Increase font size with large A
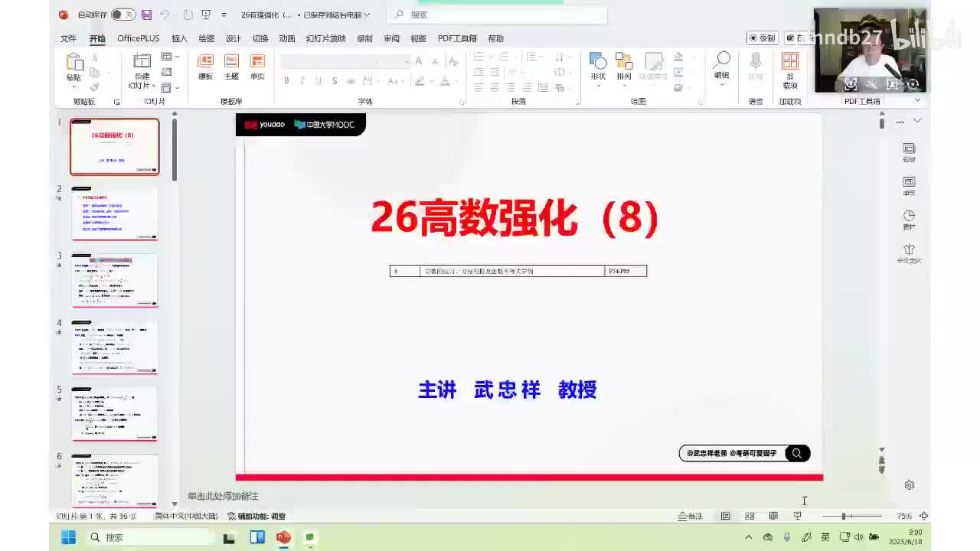The image size is (980, 551). click(x=418, y=61)
